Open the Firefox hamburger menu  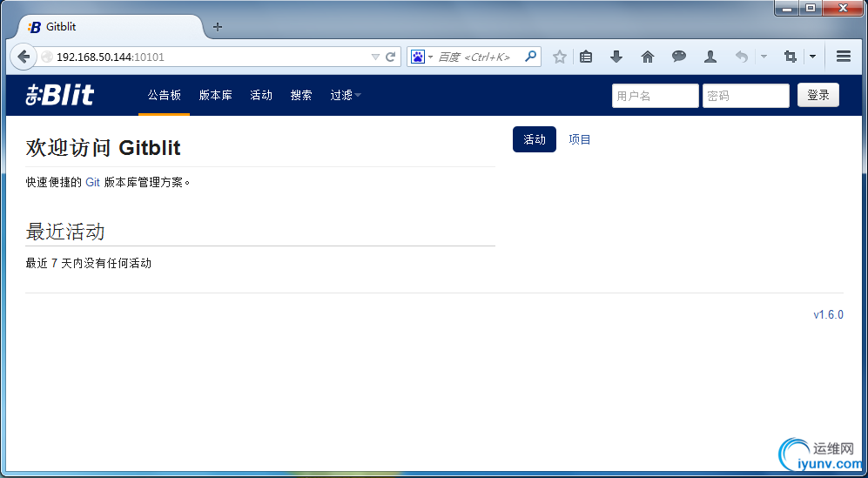844,57
